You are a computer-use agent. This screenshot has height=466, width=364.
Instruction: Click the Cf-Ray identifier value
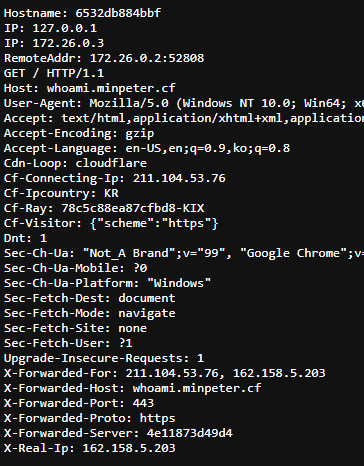(x=133, y=208)
